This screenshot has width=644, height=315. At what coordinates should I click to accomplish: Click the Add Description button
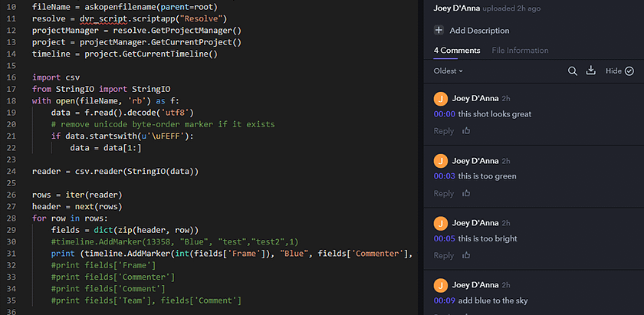472,31
